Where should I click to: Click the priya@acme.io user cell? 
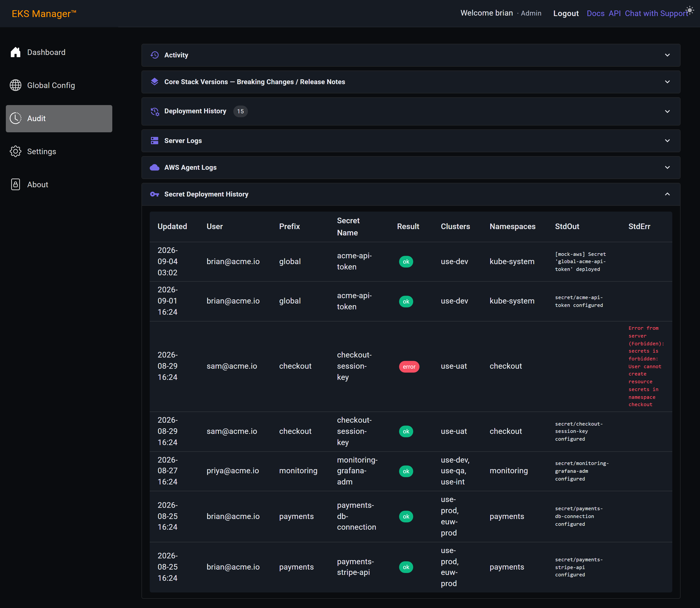click(233, 471)
